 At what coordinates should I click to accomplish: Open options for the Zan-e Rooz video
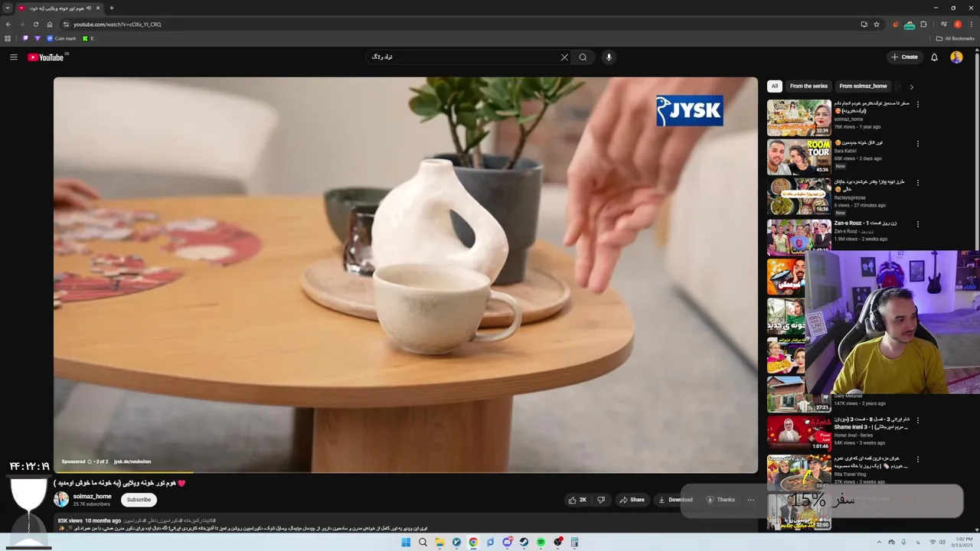click(918, 224)
